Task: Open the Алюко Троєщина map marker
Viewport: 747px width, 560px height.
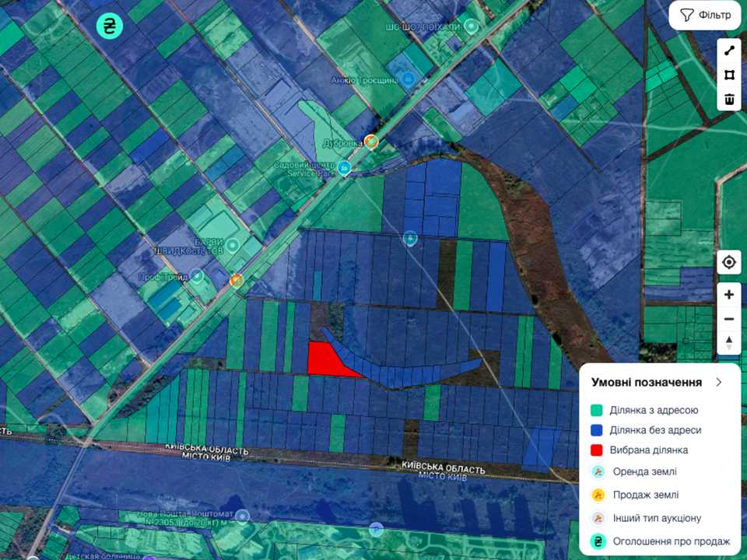Action: click(x=408, y=78)
